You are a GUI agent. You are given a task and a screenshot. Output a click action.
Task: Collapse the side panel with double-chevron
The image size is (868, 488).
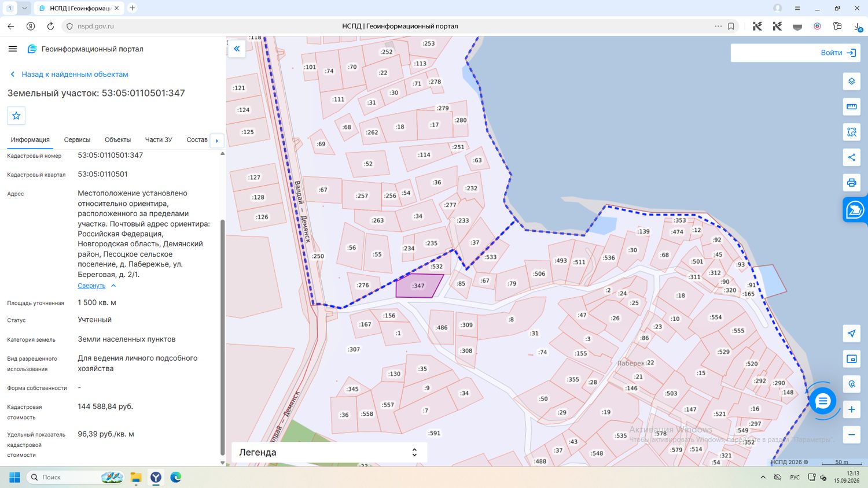click(x=237, y=49)
